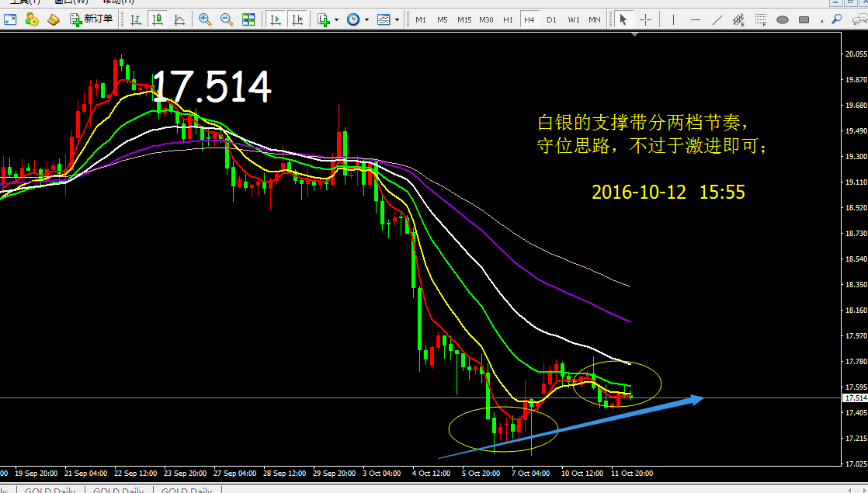Select the H4 timeframe
This screenshot has width=868, height=493.
pyautogui.click(x=529, y=20)
